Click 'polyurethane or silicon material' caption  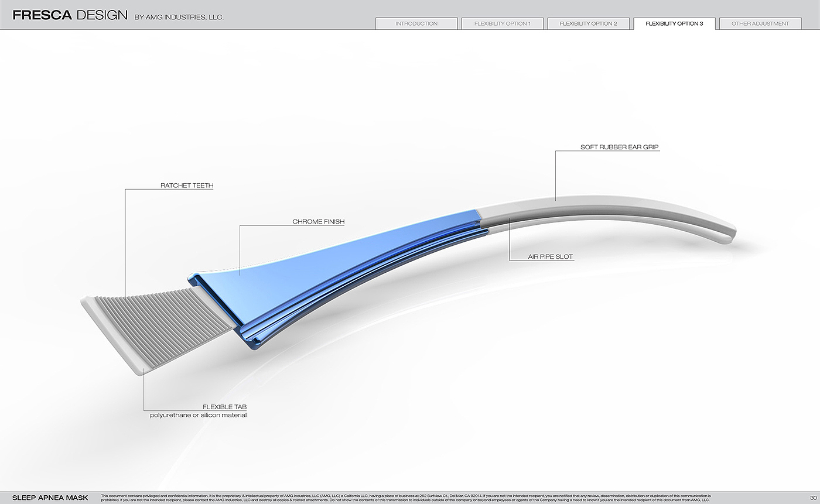click(199, 415)
